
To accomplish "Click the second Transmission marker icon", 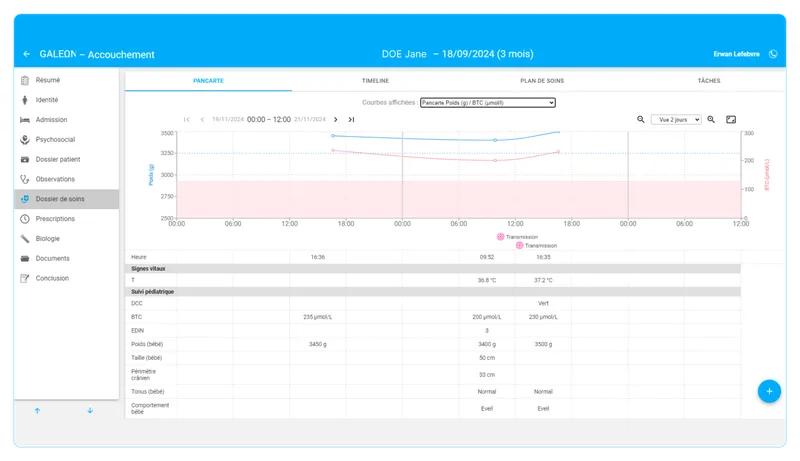I will [x=519, y=245].
